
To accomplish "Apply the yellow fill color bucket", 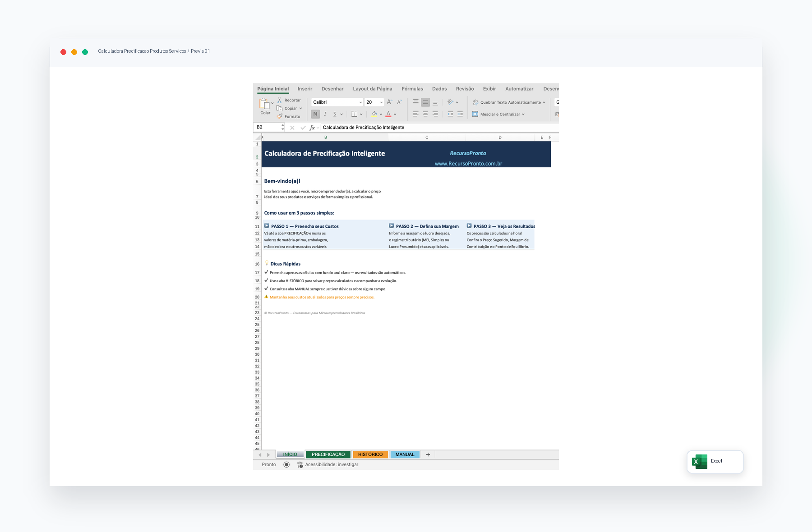I will click(x=374, y=114).
